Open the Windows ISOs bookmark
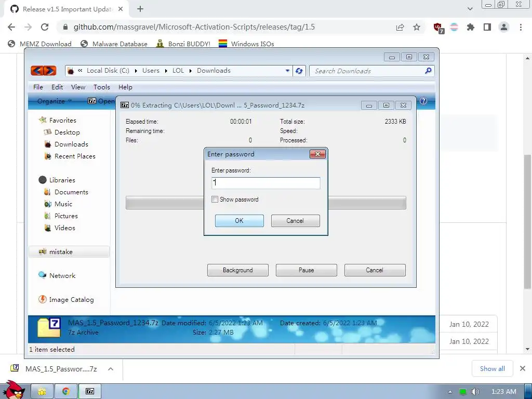 246,44
